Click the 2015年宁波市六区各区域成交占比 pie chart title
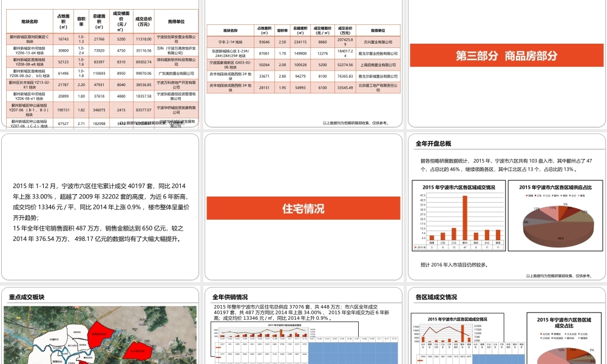The width and height of the screenshot is (607, 364). coord(564,323)
